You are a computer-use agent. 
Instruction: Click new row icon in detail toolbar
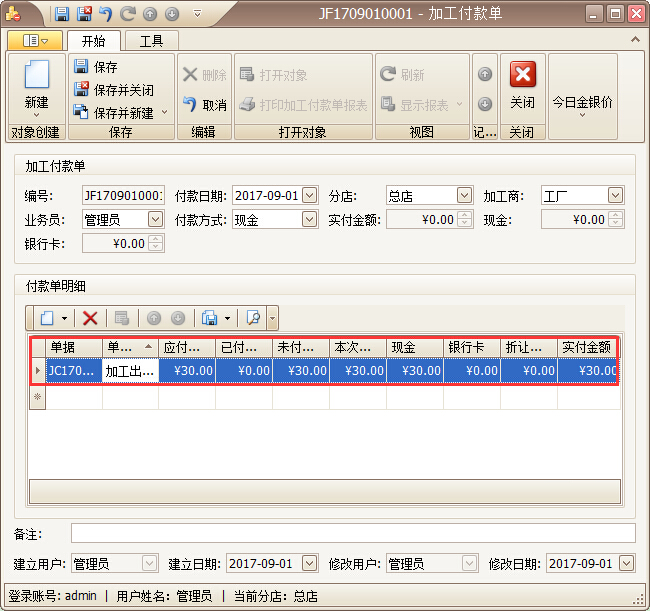click(x=47, y=318)
